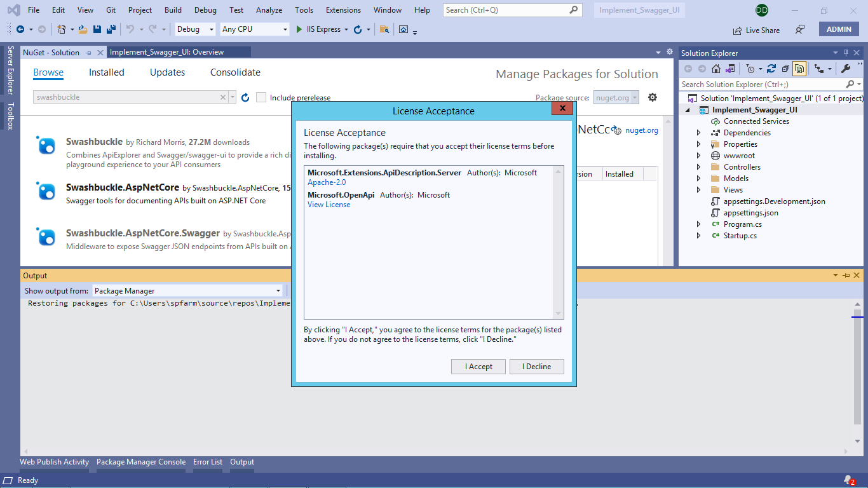Image resolution: width=868 pixels, height=488 pixels.
Task: Toggle Show All Files in Solution Explorer
Action: [799, 69]
